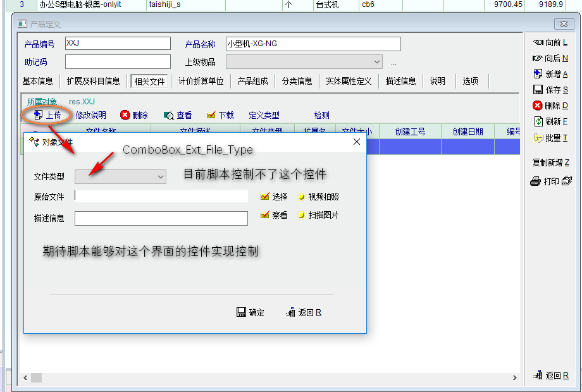
Task: Switch to the 基本信息 tab
Action: [38, 81]
